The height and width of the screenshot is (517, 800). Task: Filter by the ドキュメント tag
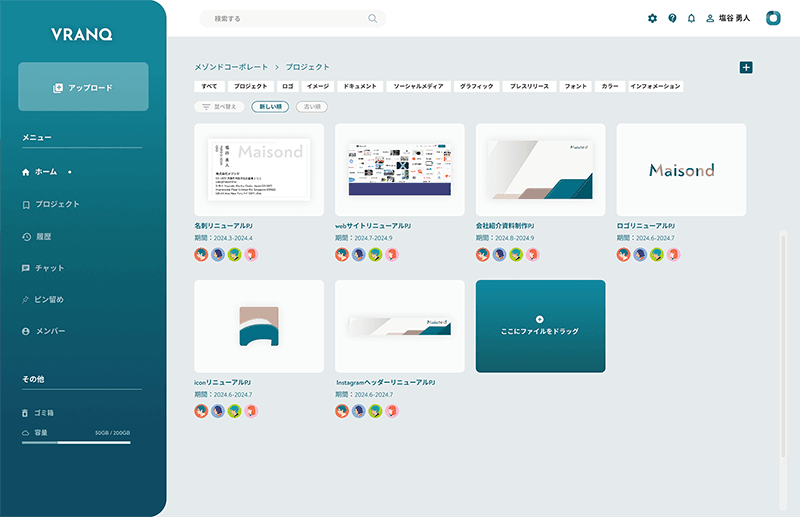click(360, 87)
